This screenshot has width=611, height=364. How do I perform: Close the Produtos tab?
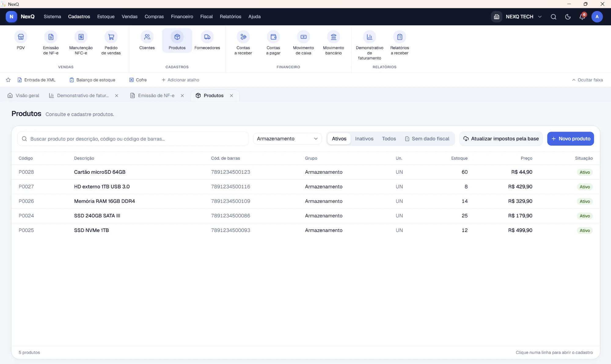(x=232, y=96)
